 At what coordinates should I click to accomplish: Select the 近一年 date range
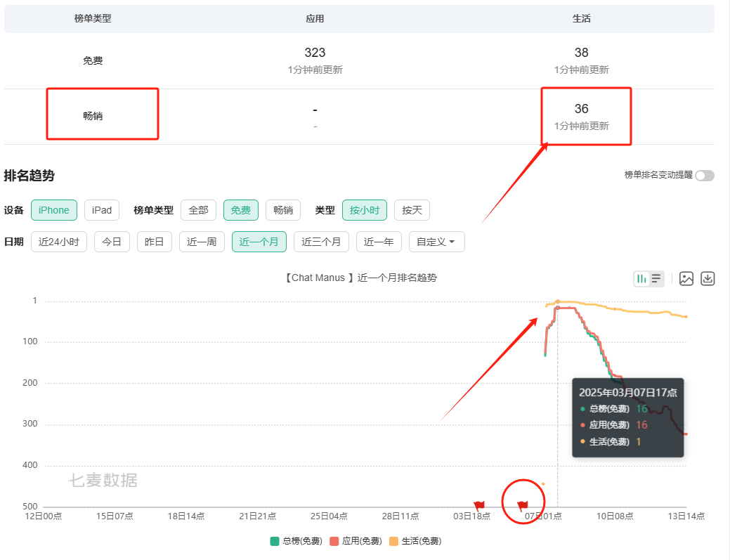[x=379, y=242]
